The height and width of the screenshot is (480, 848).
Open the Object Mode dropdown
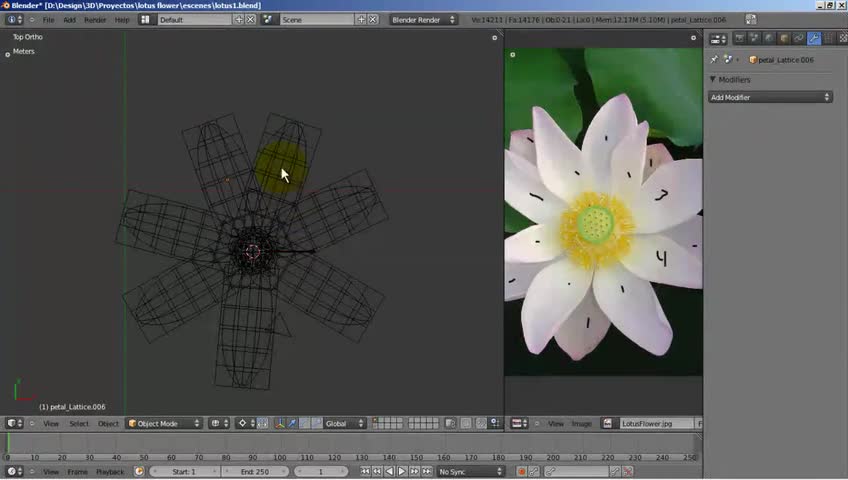[x=163, y=423]
